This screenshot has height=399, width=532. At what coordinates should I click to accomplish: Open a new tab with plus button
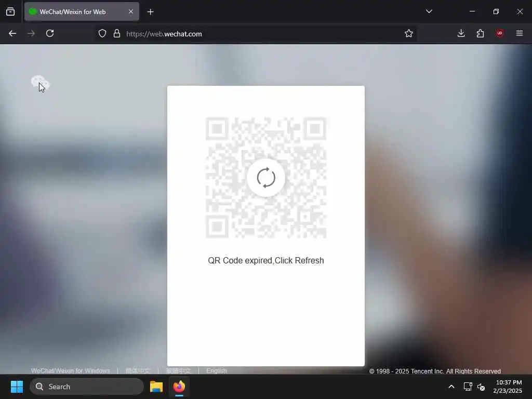(x=151, y=12)
